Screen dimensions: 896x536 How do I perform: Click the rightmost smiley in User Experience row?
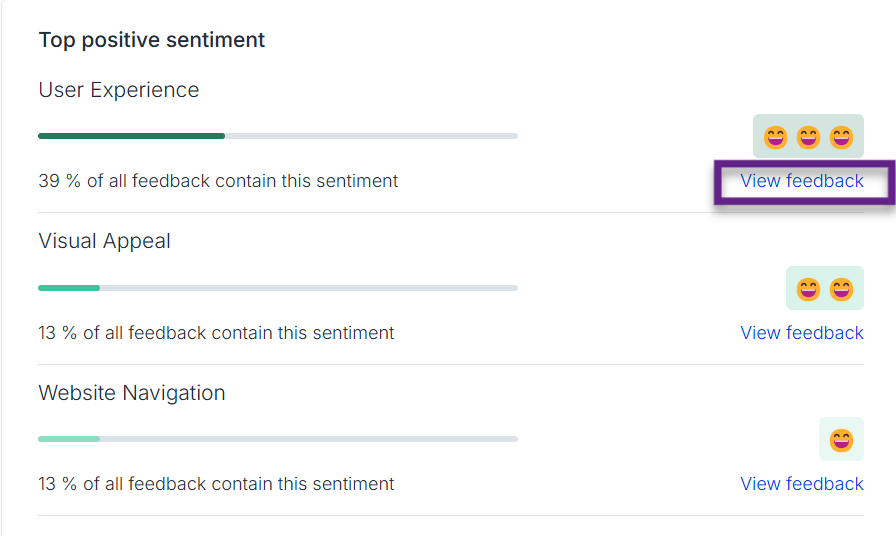tap(842, 137)
